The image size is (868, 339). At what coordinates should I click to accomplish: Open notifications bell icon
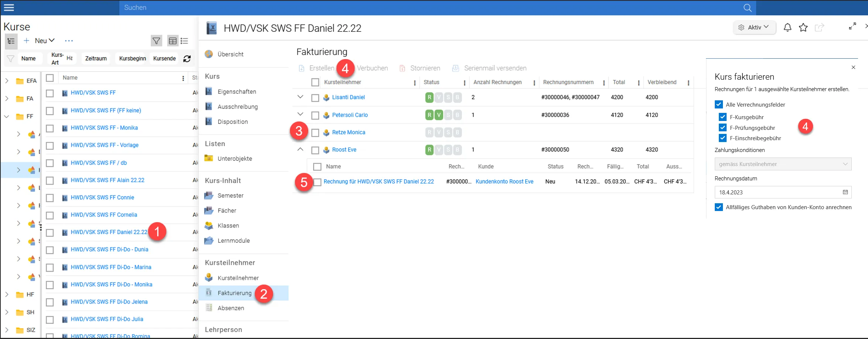tap(787, 27)
